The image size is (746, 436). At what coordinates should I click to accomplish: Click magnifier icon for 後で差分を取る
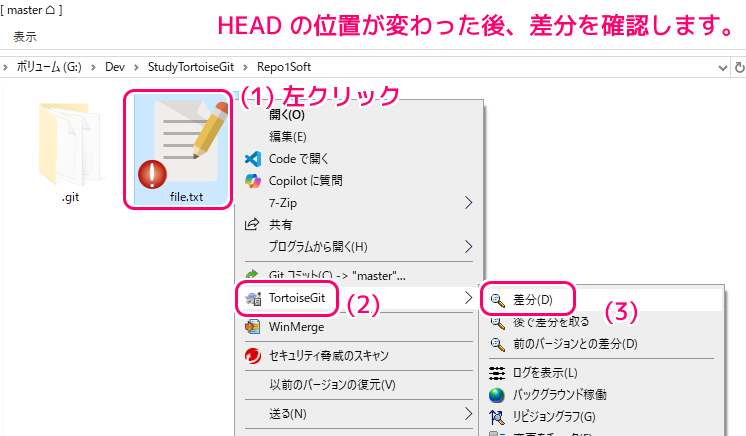[497, 323]
